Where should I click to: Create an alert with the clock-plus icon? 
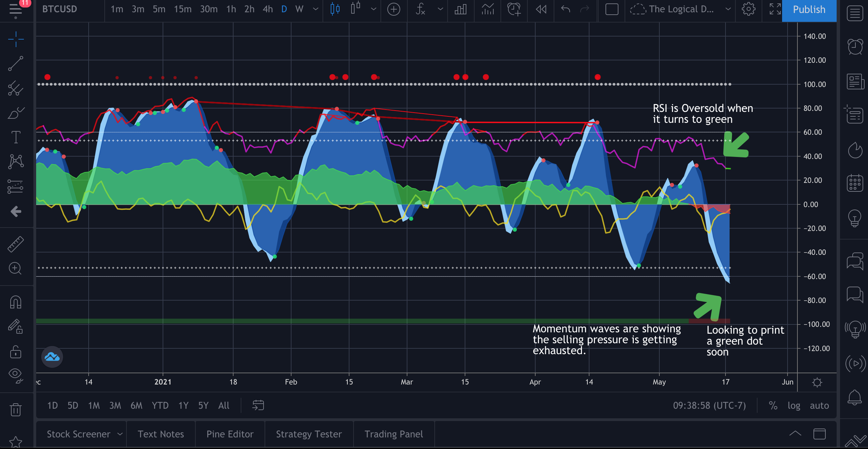pyautogui.click(x=514, y=9)
